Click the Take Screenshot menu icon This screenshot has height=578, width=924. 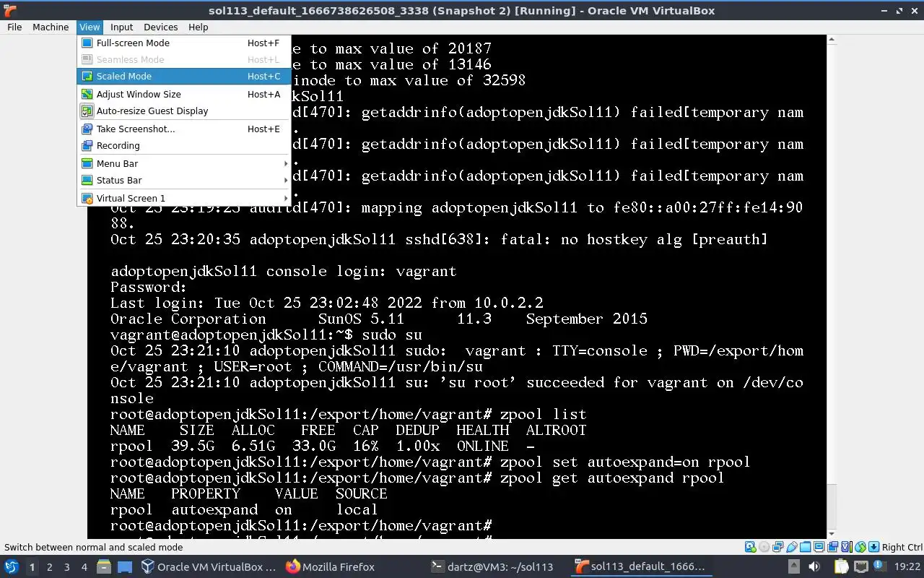[x=87, y=129]
